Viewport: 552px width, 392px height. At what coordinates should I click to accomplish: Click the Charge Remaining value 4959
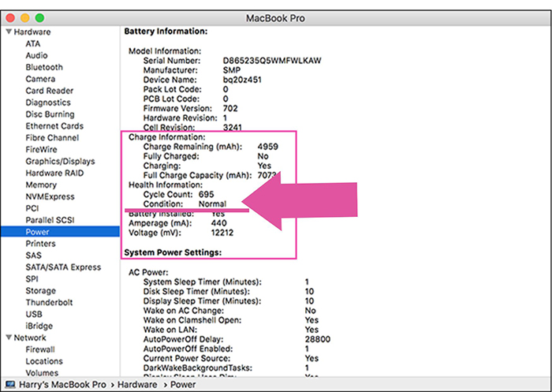(x=267, y=147)
